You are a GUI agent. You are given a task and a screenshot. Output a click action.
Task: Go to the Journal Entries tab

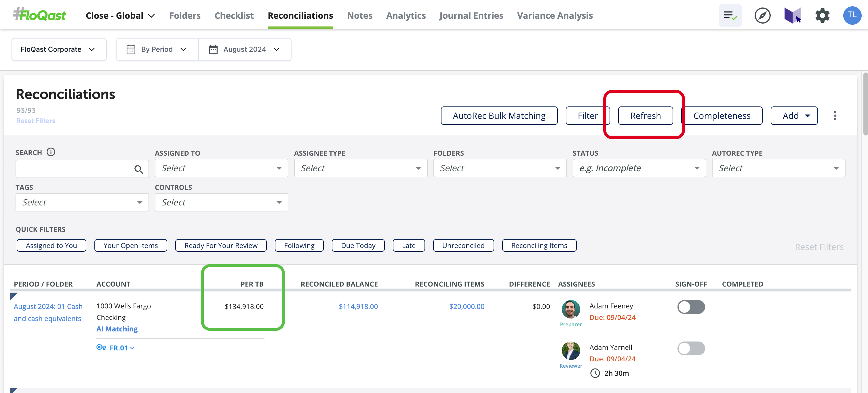click(x=471, y=16)
